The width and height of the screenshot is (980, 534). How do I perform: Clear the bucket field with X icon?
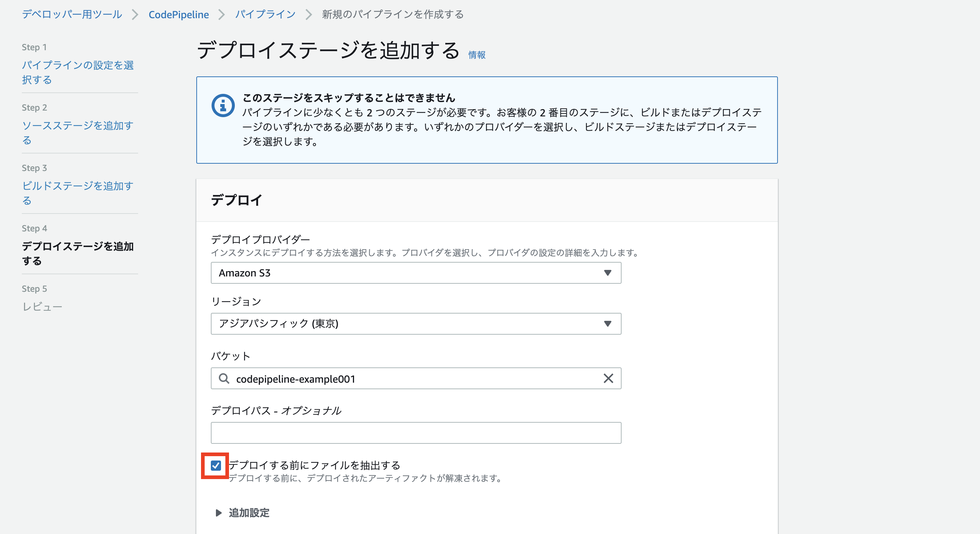click(608, 378)
